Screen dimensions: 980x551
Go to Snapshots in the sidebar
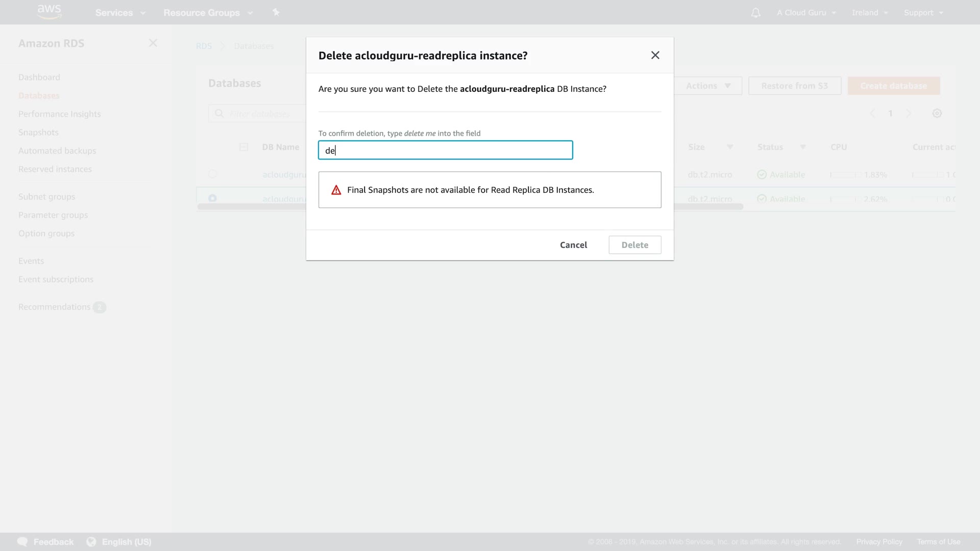coord(38,132)
